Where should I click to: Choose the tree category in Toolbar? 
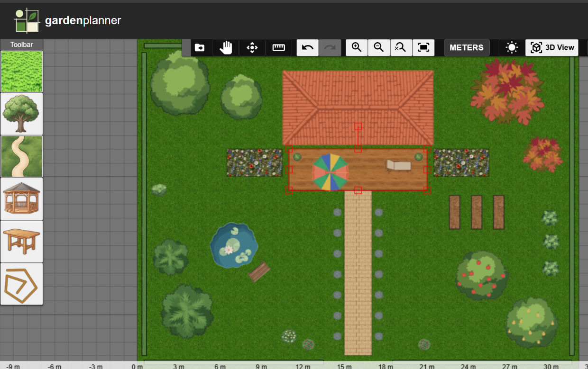[22, 114]
